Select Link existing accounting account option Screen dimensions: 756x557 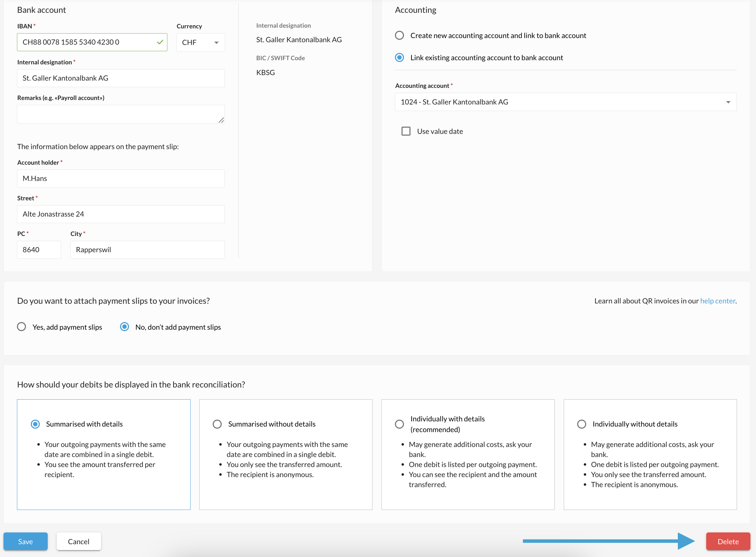[399, 57]
